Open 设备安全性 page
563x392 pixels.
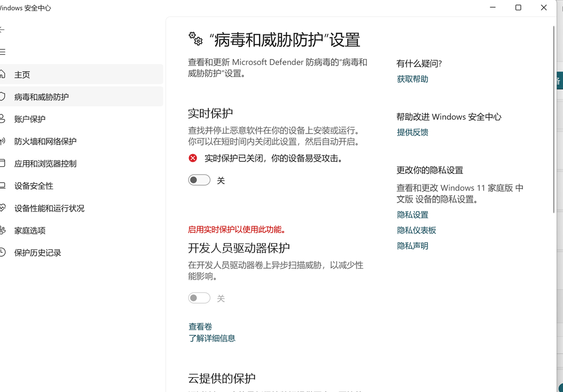click(x=81, y=186)
